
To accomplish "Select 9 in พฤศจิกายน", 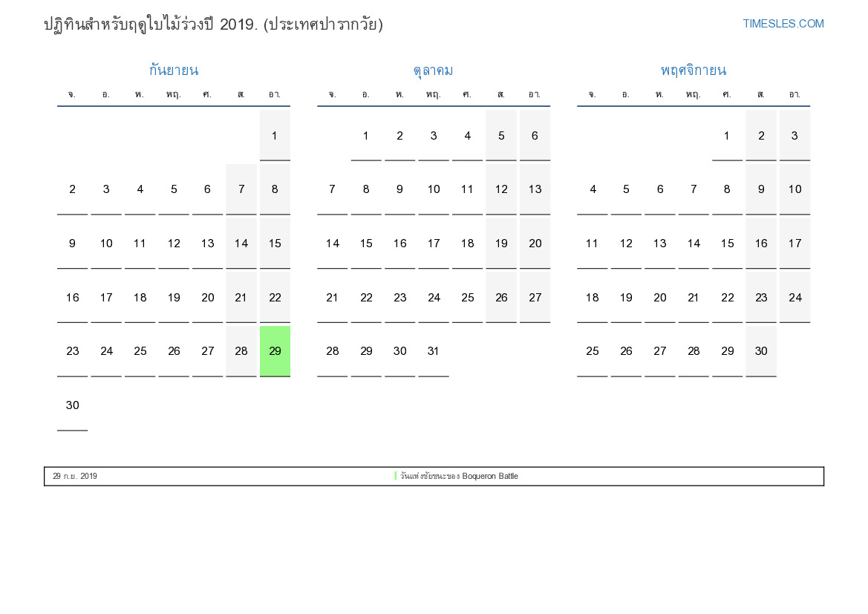I will click(x=760, y=189).
